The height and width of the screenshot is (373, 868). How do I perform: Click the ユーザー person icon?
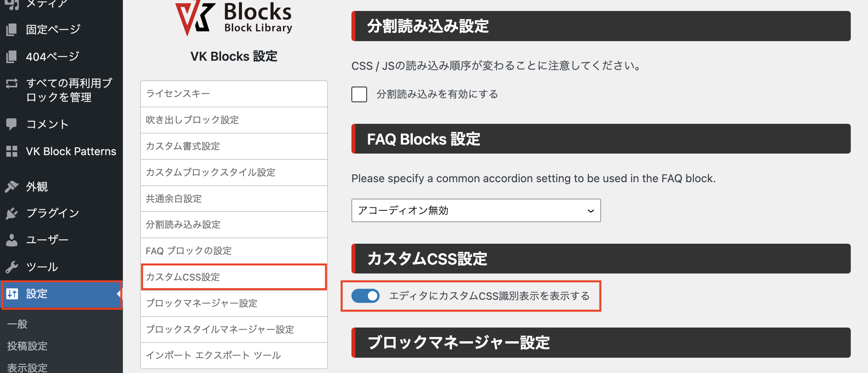[12, 240]
